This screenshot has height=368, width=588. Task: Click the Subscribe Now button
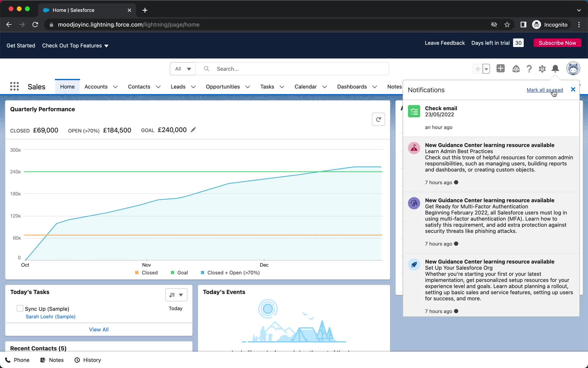(557, 43)
